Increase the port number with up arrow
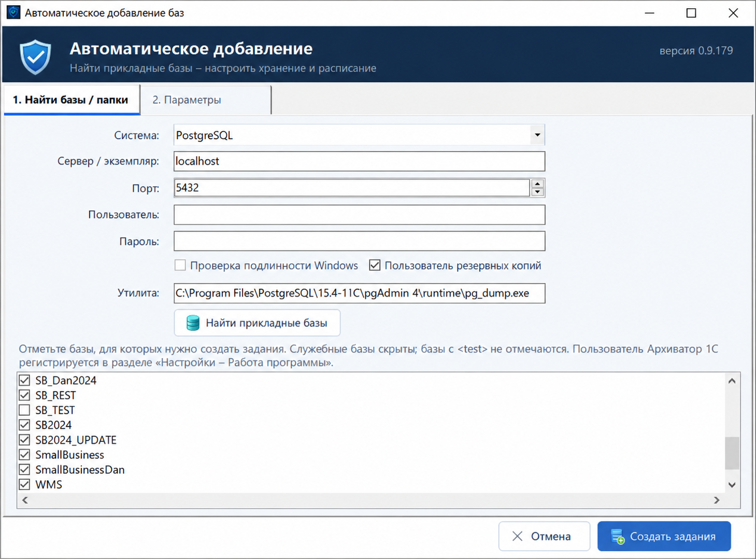Image resolution: width=756 pixels, height=559 pixels. pos(537,184)
